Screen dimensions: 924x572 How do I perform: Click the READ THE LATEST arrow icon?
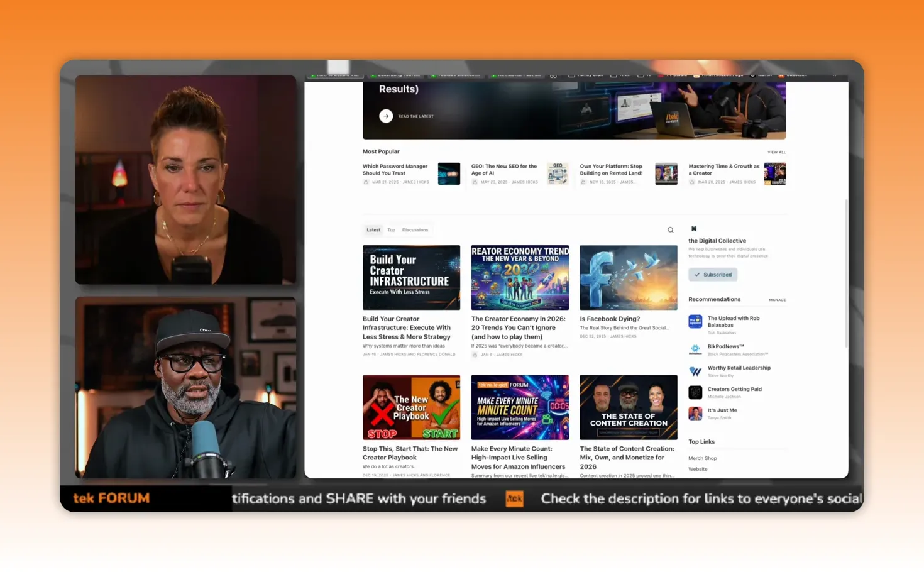[x=385, y=116]
